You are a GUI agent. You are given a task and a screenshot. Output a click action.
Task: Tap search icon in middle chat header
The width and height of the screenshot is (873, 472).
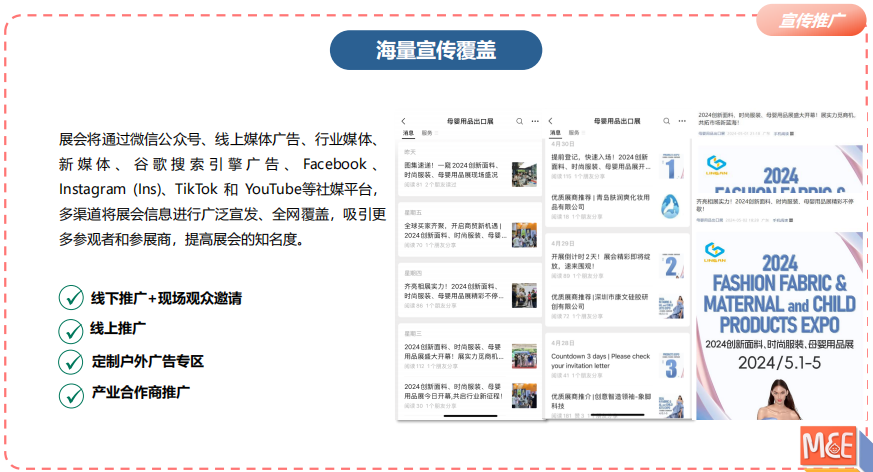tap(666, 121)
